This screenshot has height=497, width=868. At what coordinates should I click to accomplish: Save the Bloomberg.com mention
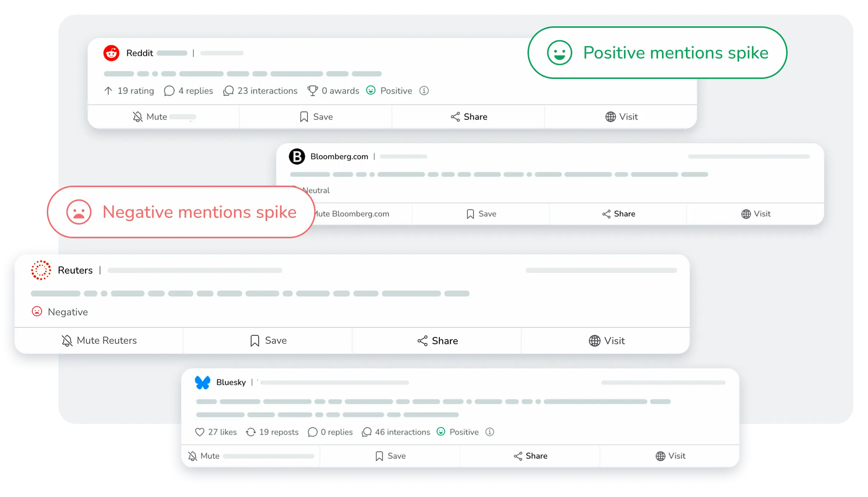tap(481, 214)
